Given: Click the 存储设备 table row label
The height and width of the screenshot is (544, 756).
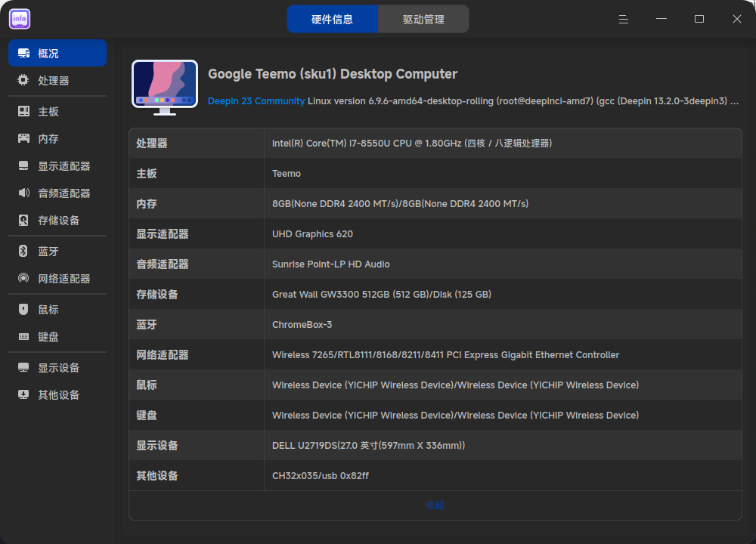Looking at the screenshot, I should 157,295.
